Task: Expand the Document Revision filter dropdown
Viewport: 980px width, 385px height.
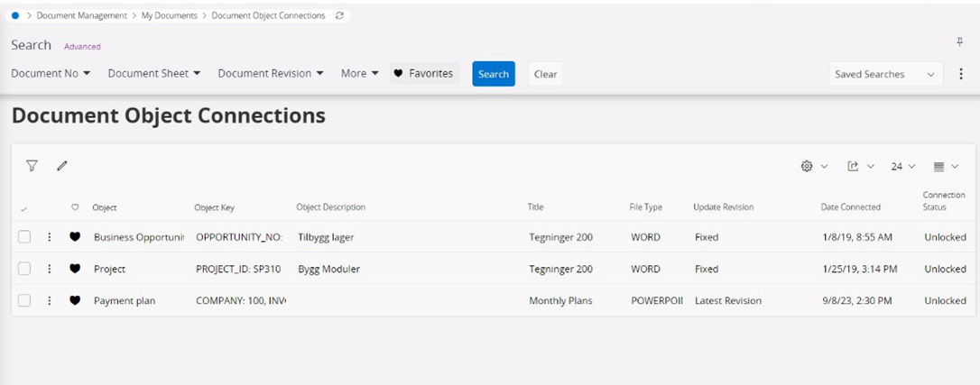Action: 270,74
